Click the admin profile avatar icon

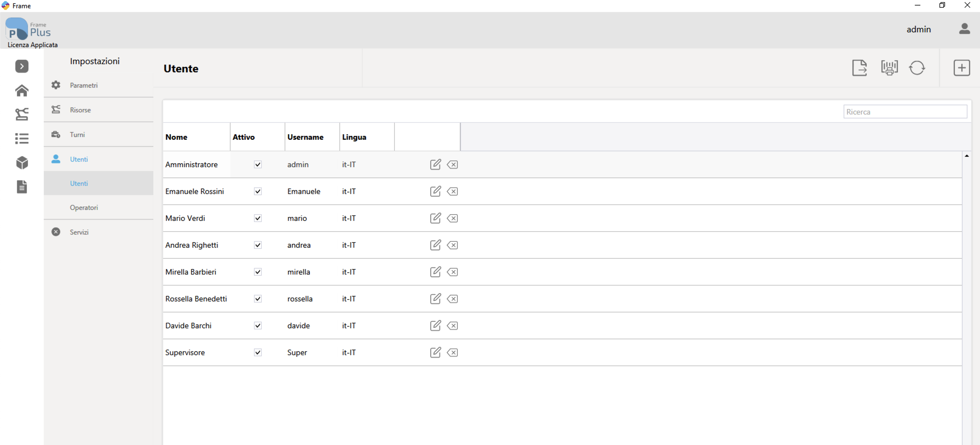pyautogui.click(x=964, y=29)
